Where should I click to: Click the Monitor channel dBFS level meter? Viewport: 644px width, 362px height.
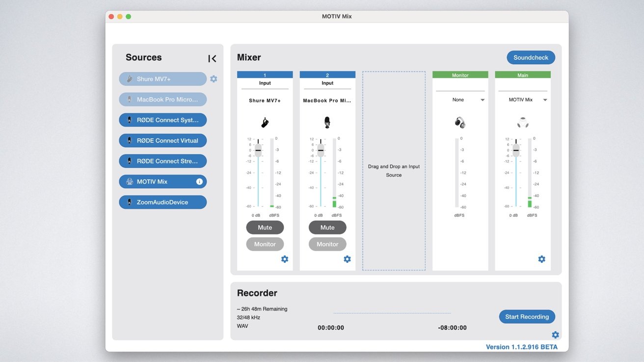[x=457, y=173]
